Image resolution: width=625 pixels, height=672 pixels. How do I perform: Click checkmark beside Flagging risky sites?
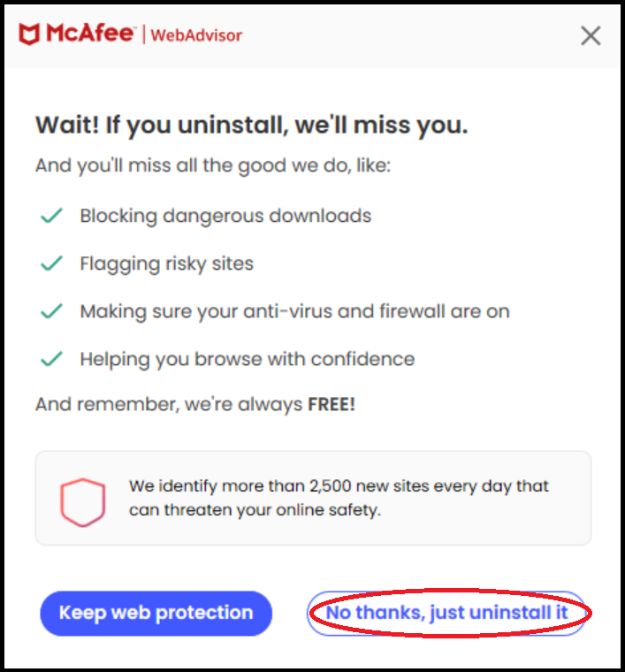52,263
